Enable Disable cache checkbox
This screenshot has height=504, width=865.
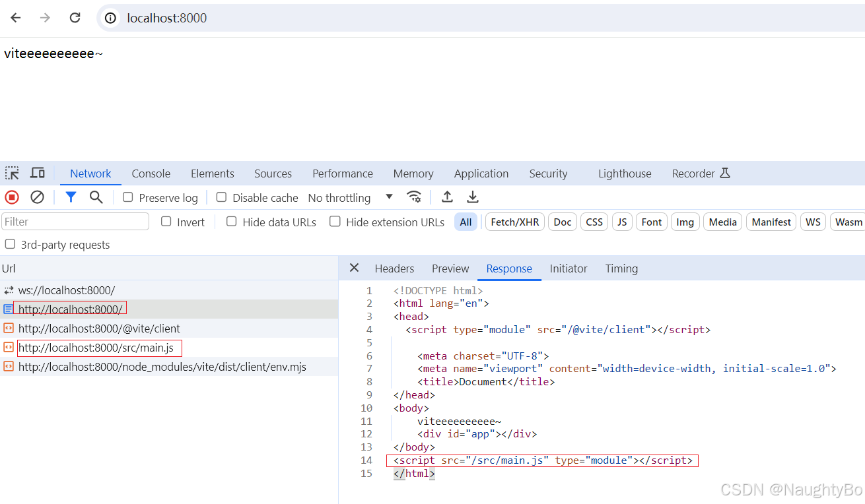[x=222, y=197]
